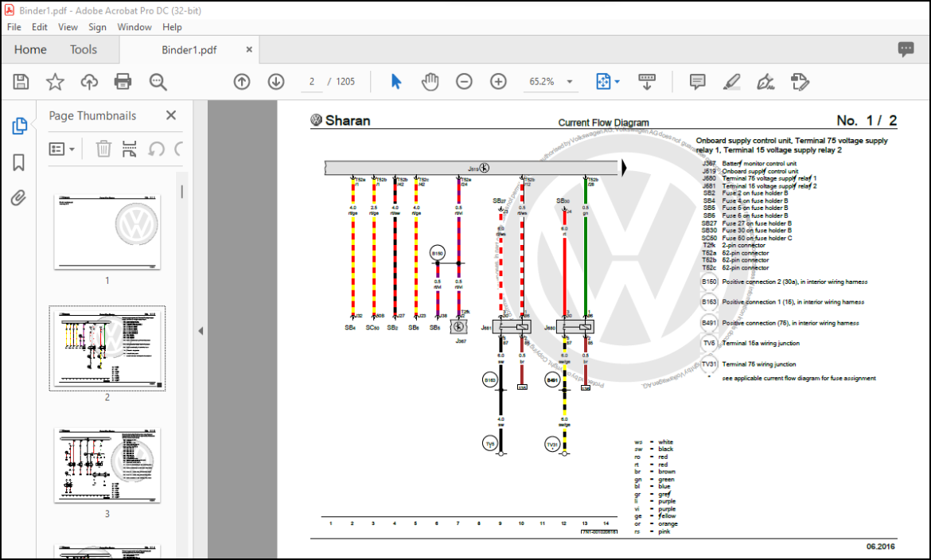
Task: Switch to the Home tab
Action: (x=30, y=49)
